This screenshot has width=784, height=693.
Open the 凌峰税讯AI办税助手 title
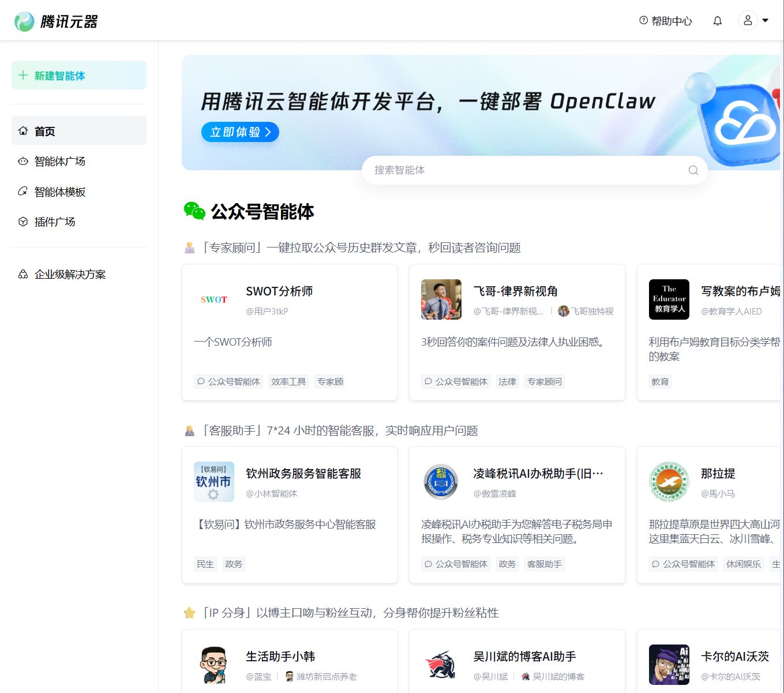click(538, 474)
